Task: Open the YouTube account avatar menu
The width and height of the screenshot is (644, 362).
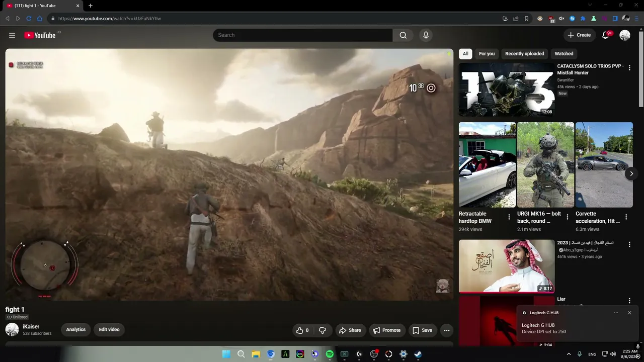Action: [x=625, y=35]
